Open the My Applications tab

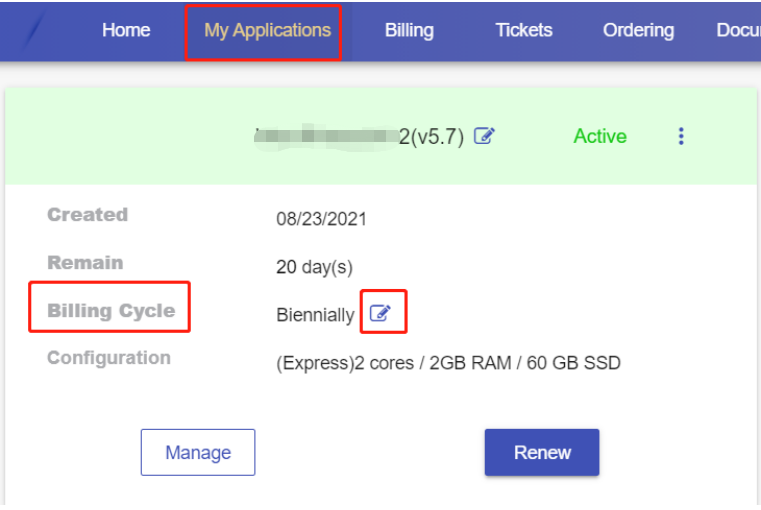(x=267, y=30)
